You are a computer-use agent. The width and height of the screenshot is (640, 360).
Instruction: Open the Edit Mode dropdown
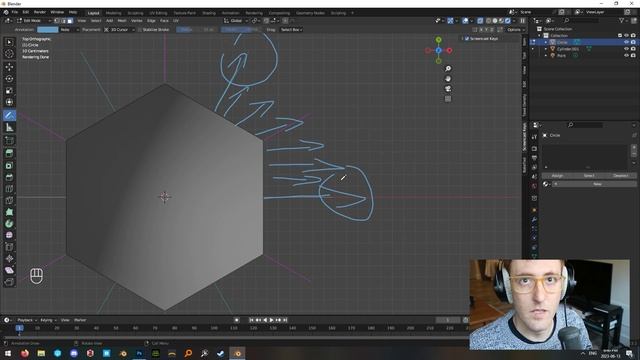[34, 20]
